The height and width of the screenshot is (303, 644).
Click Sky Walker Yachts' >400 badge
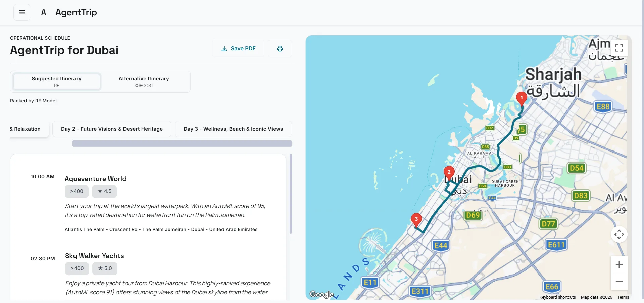coord(77,268)
